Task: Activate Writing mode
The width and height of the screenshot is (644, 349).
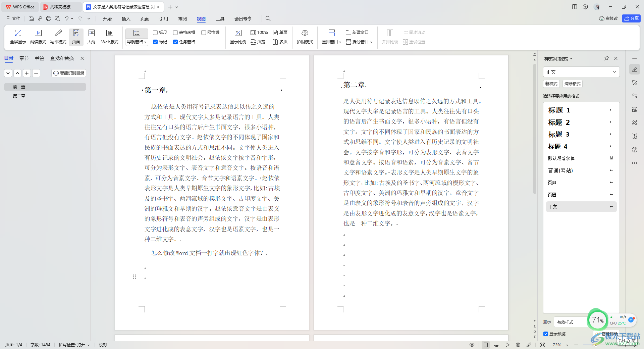Action: [x=58, y=37]
